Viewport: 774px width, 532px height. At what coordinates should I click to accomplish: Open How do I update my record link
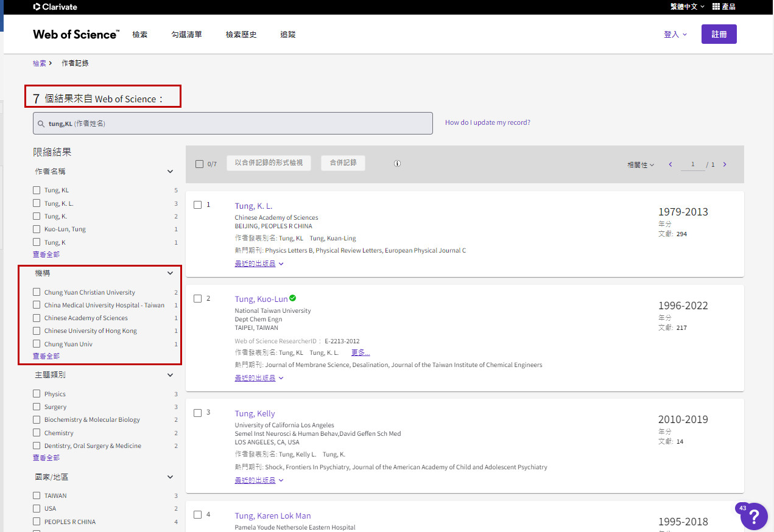pos(488,122)
